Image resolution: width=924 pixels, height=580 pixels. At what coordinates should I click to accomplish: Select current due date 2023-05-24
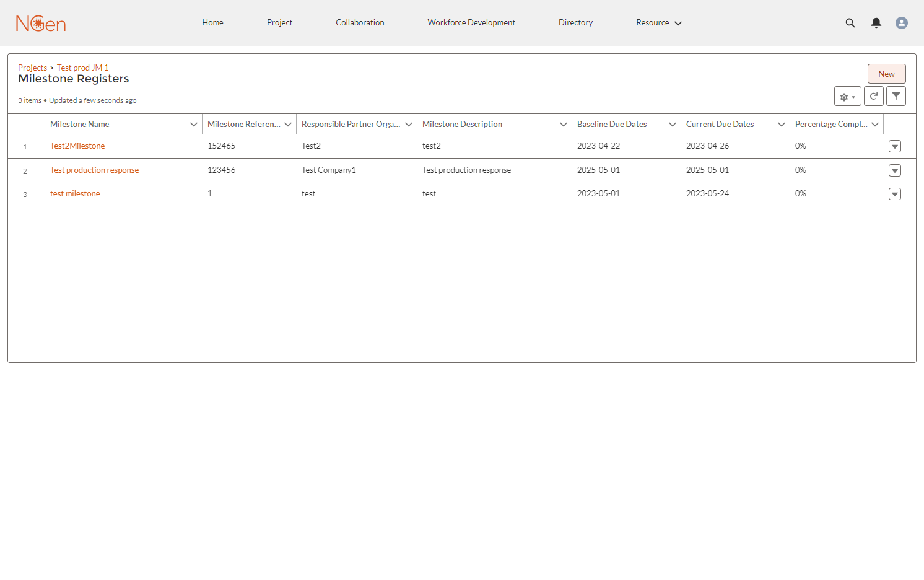(x=707, y=194)
